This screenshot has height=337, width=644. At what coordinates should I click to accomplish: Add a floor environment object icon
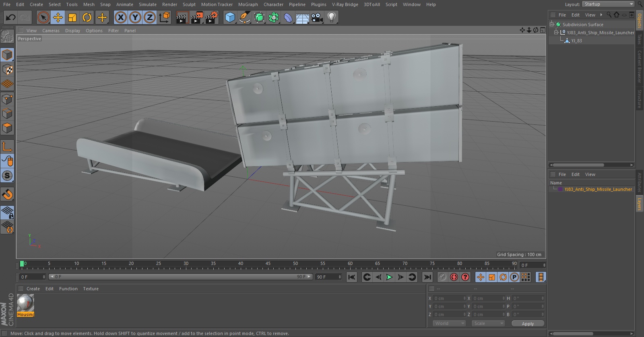pyautogui.click(x=302, y=17)
